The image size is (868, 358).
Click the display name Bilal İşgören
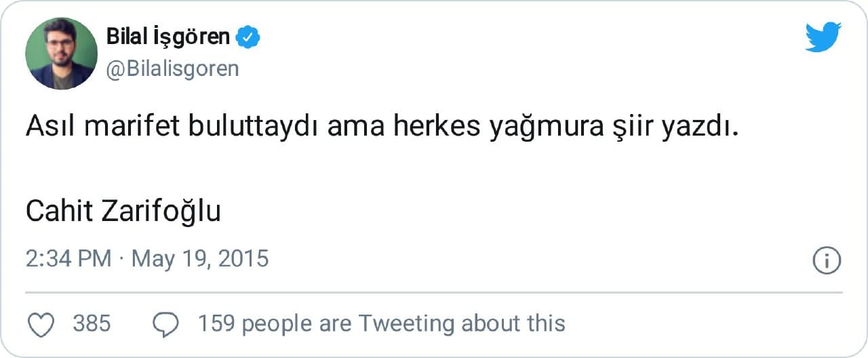point(168,37)
